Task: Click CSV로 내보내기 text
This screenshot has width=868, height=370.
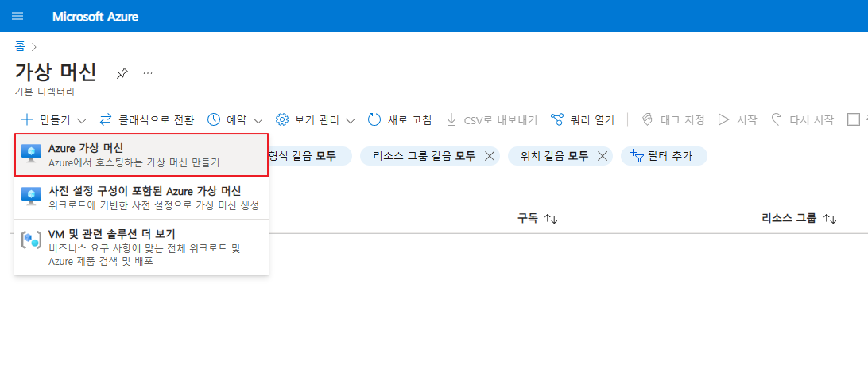Action: pyautogui.click(x=500, y=119)
